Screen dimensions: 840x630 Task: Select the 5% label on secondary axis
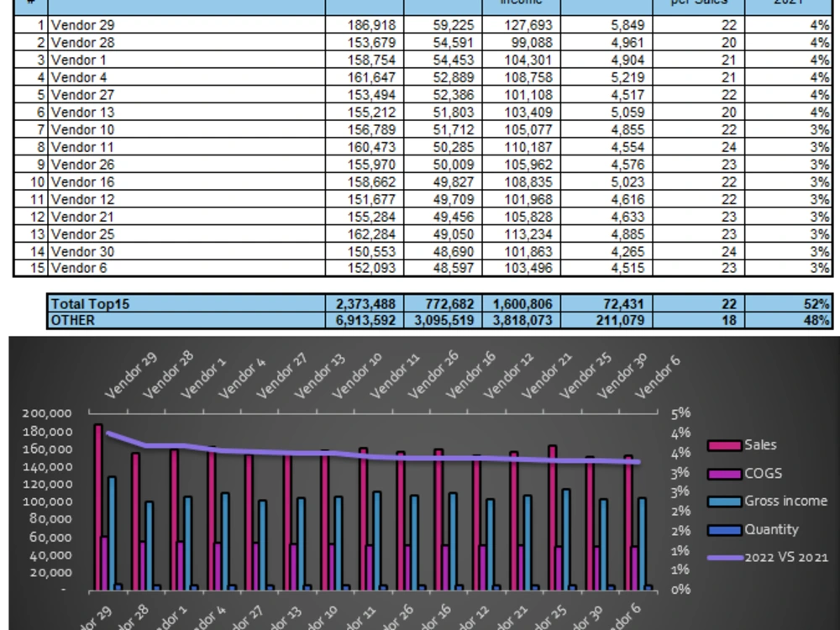point(681,413)
